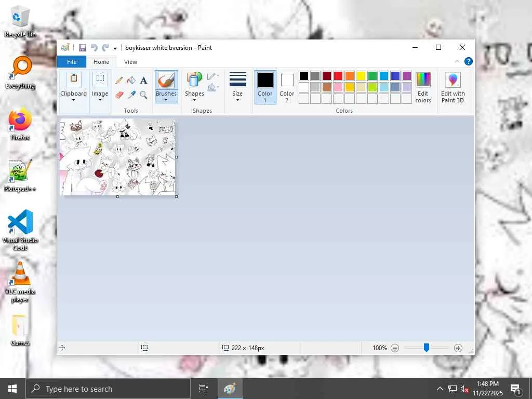Switch to the Home tab

click(x=101, y=62)
